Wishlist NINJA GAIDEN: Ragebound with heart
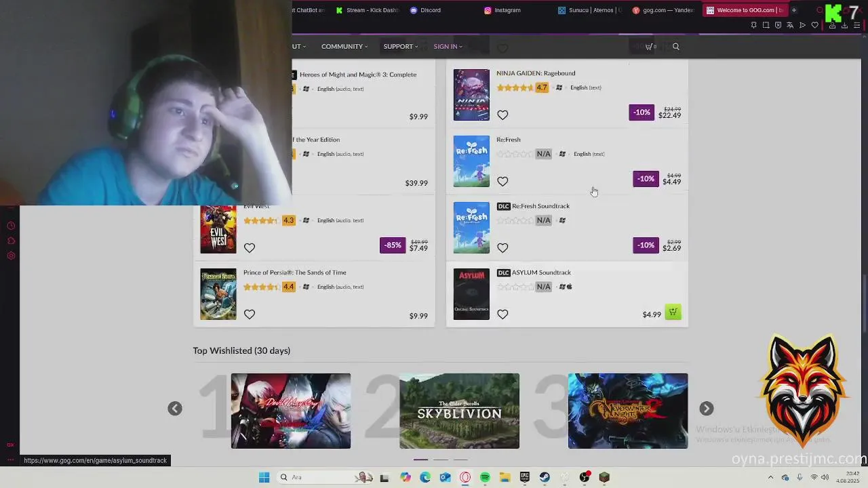868x488 pixels. [x=502, y=115]
